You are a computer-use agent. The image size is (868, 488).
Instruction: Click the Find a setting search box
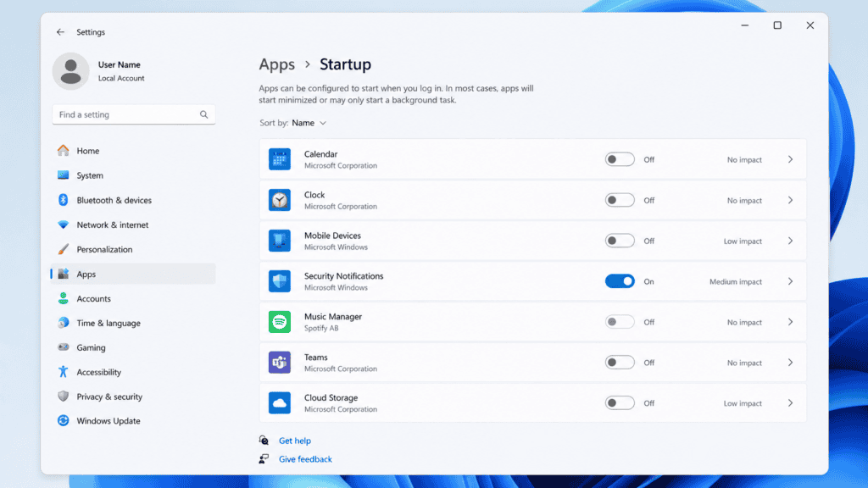coord(133,114)
